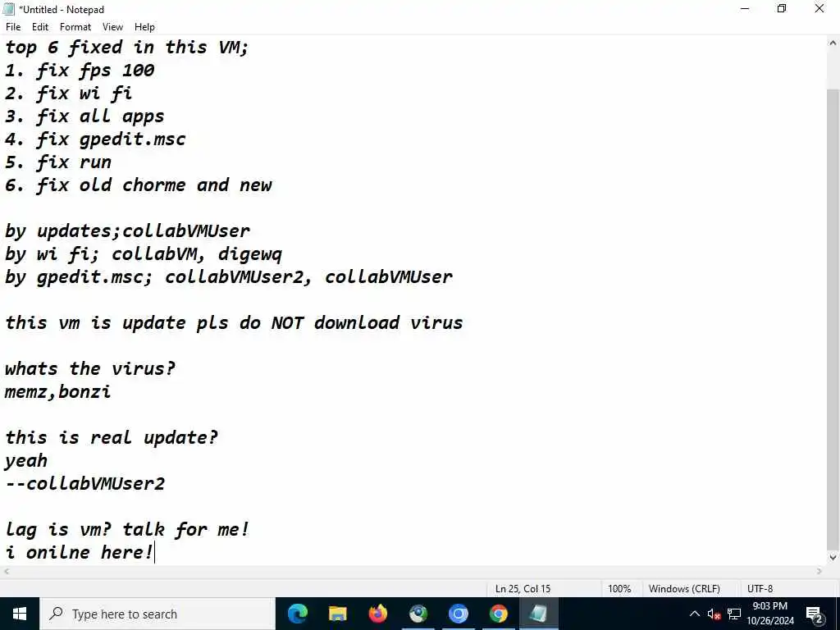Click the line 'i onilne here!'
This screenshot has height=630, width=840.
pos(80,552)
